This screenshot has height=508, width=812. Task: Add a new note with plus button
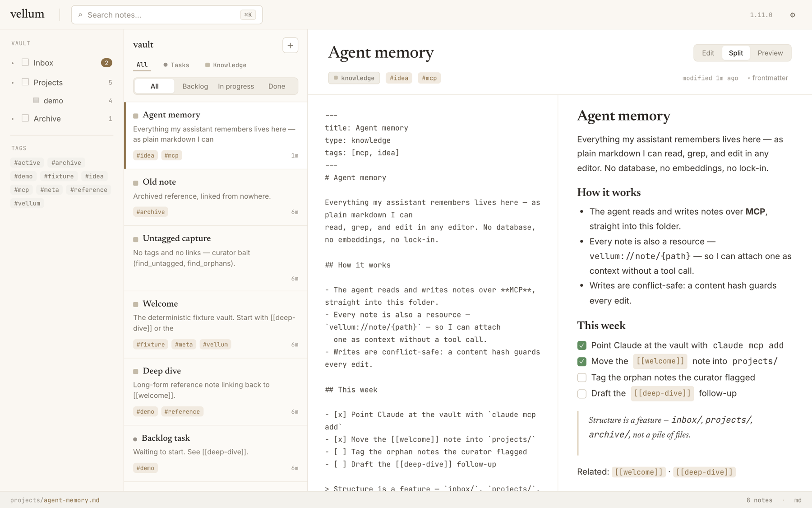(x=290, y=45)
